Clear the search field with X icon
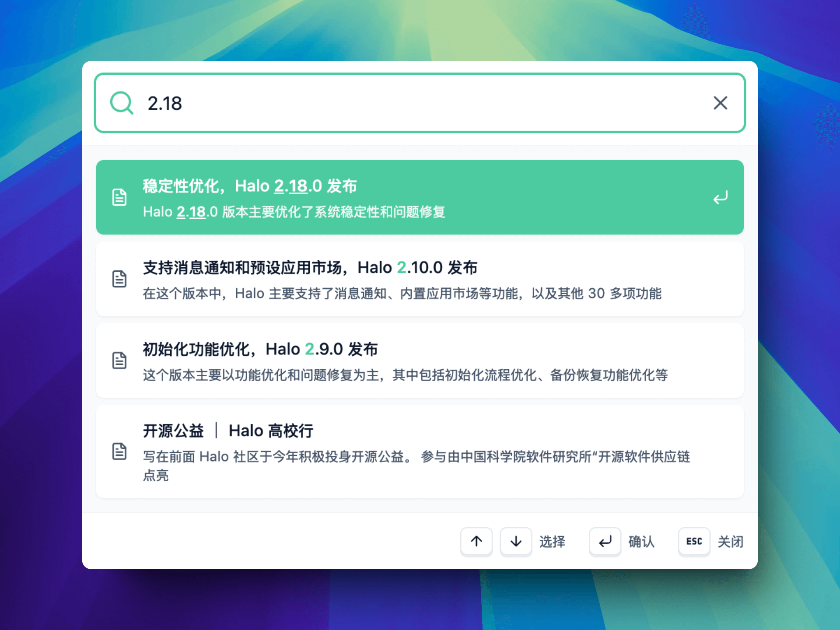Screen dimensions: 840x630 (x=720, y=103)
